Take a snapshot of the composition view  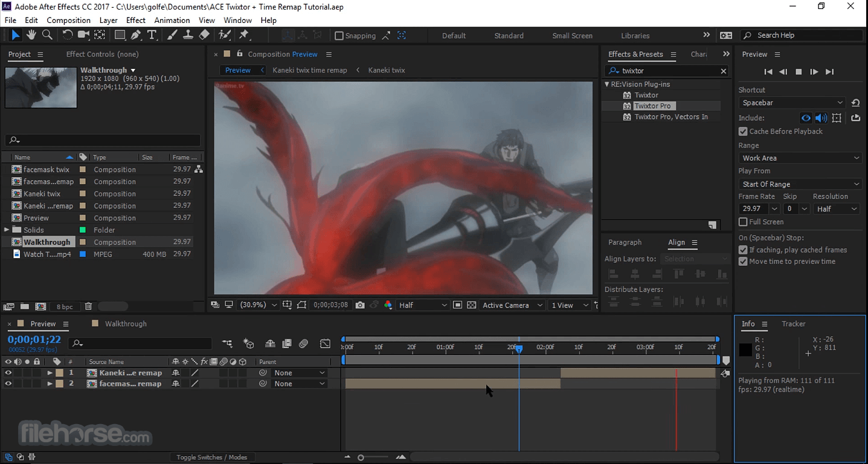(x=360, y=304)
